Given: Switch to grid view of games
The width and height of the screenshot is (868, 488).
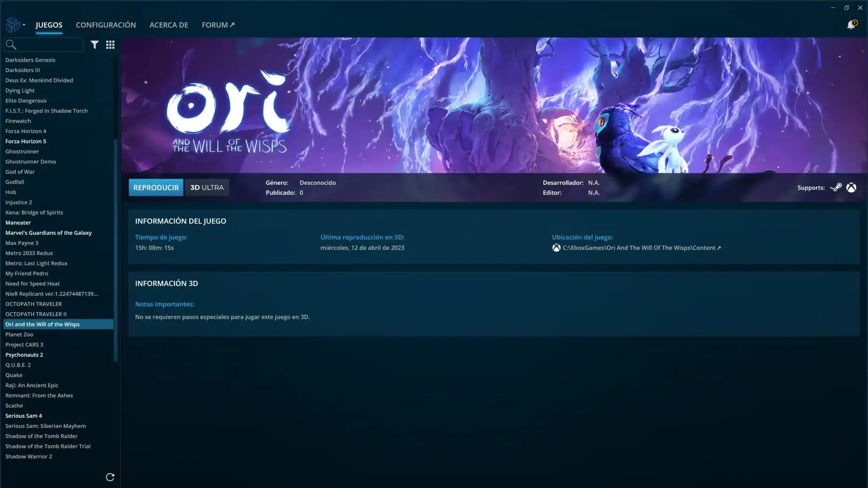Looking at the screenshot, I should [x=110, y=44].
